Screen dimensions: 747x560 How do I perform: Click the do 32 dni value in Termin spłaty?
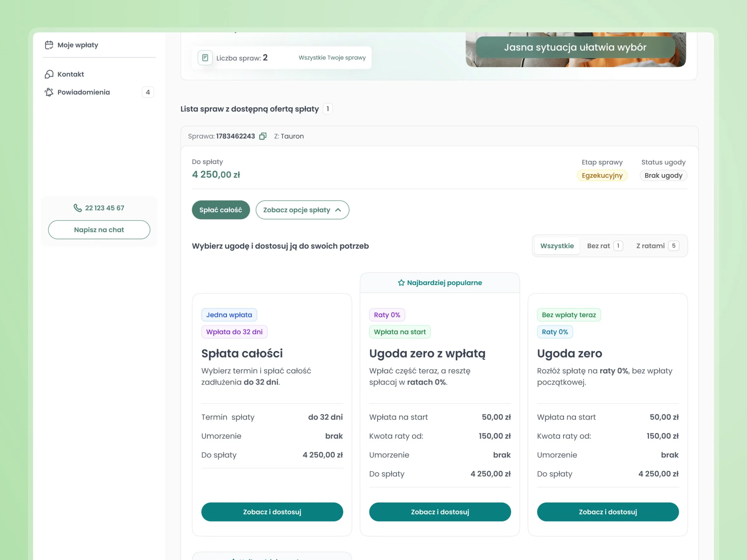tap(325, 417)
